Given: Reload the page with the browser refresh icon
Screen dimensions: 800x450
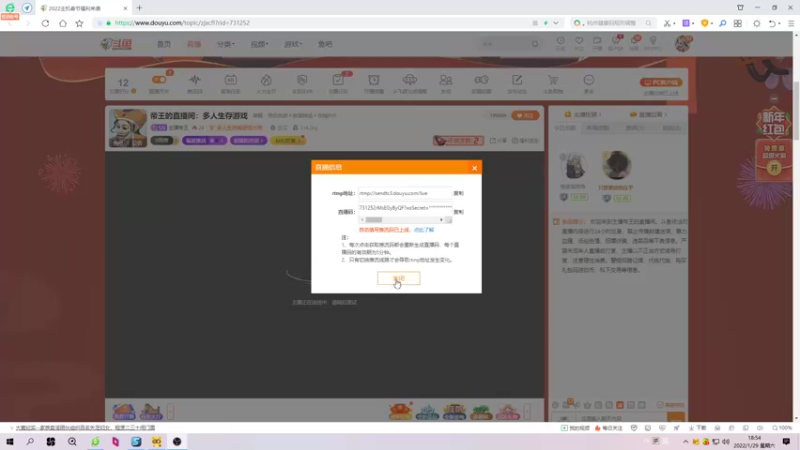Looking at the screenshot, I should pyautogui.click(x=45, y=23).
